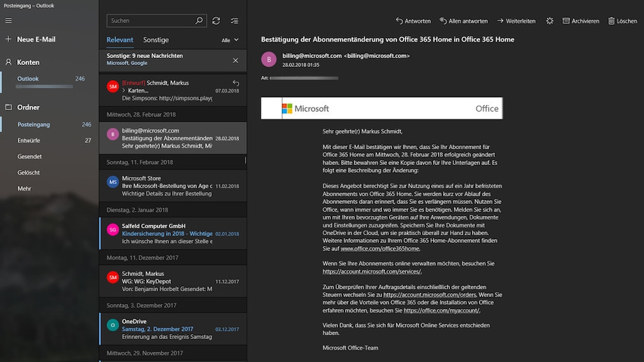The height and width of the screenshot is (362, 644).
Task: Click the Microsoft logo in the email banner
Action: 305,108
